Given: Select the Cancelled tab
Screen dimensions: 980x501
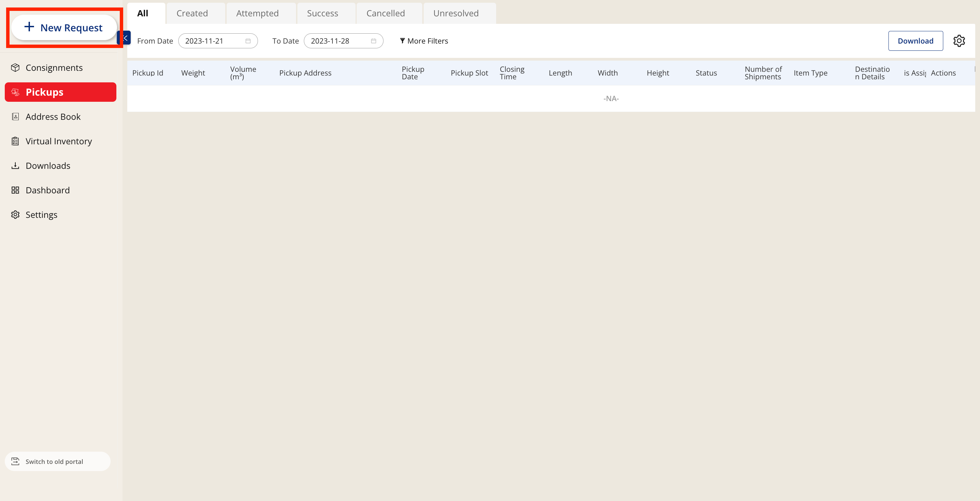Looking at the screenshot, I should point(386,13).
